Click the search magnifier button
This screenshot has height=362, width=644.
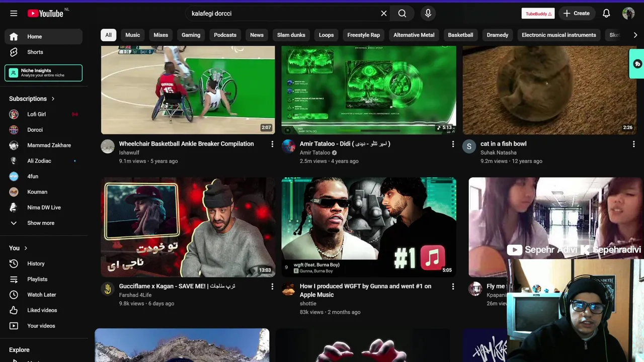coord(402,14)
